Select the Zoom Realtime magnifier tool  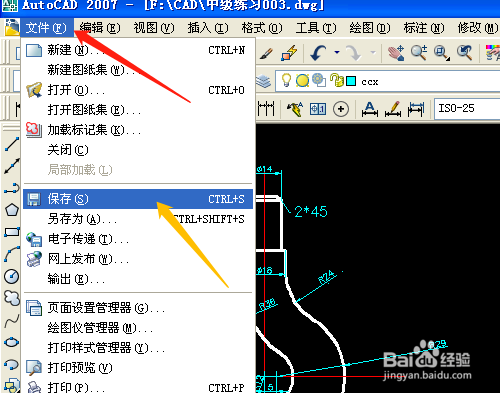[x=419, y=53]
